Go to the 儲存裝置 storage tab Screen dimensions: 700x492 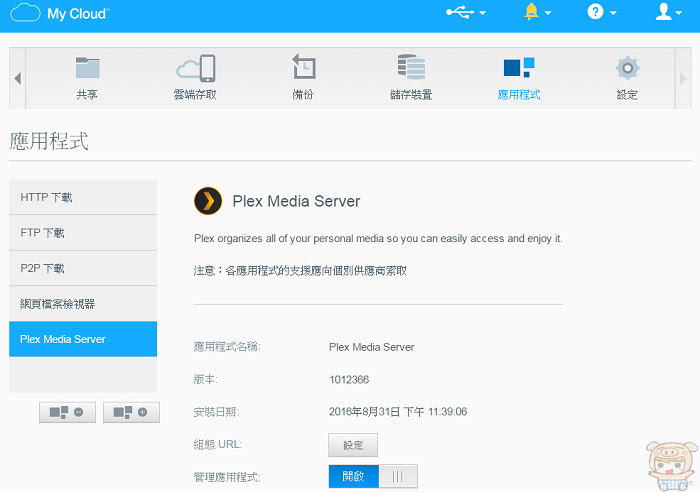(411, 78)
